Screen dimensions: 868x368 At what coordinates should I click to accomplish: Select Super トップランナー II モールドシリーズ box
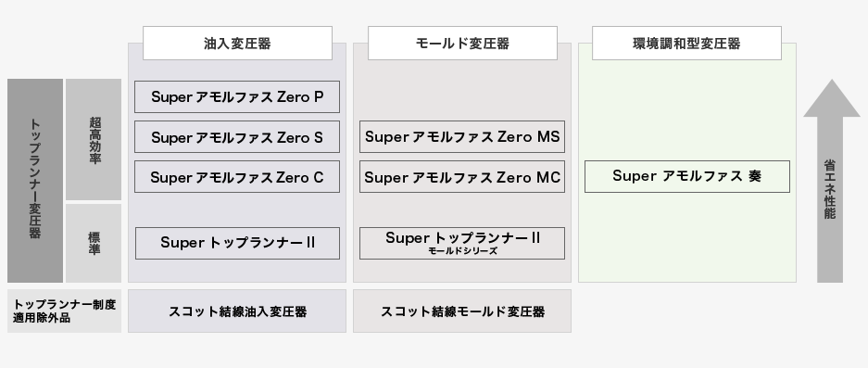click(462, 243)
